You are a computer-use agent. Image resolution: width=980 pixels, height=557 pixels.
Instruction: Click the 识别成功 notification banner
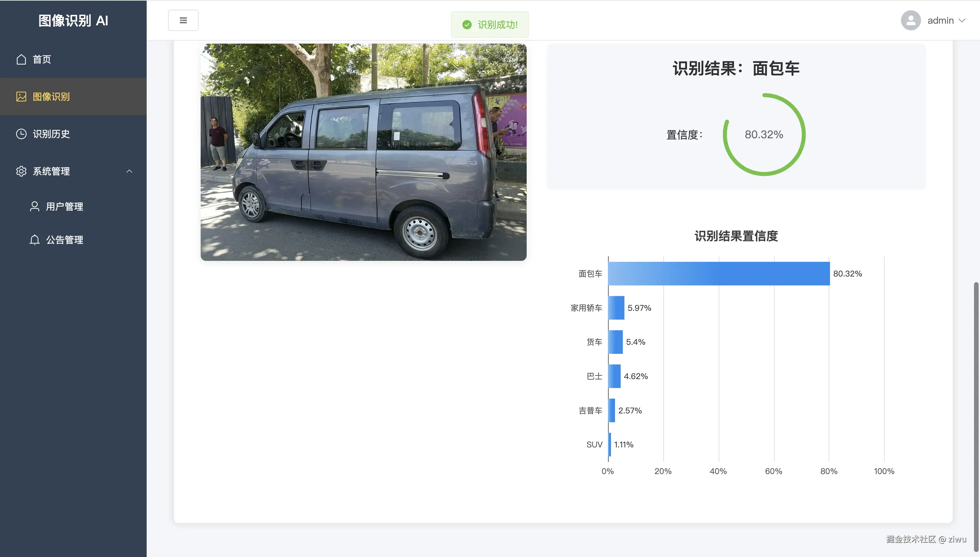pyautogui.click(x=490, y=24)
